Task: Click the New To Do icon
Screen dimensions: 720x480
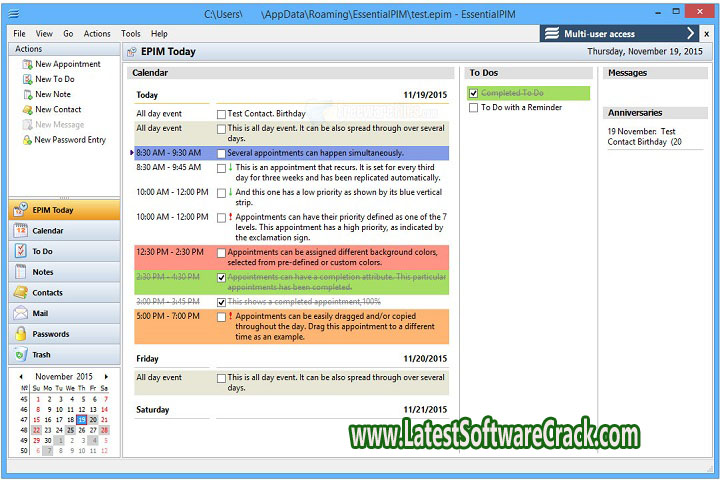Action: [x=26, y=79]
